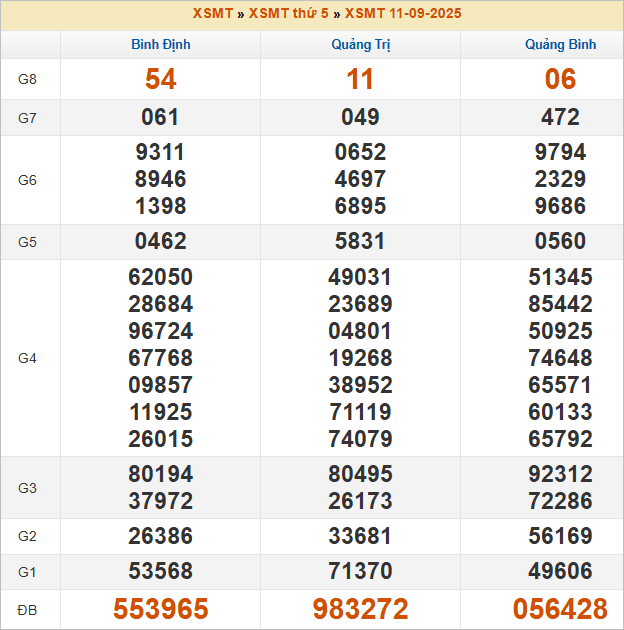The image size is (624, 630).
Task: Click G4 number 23689
Action: 360,304
